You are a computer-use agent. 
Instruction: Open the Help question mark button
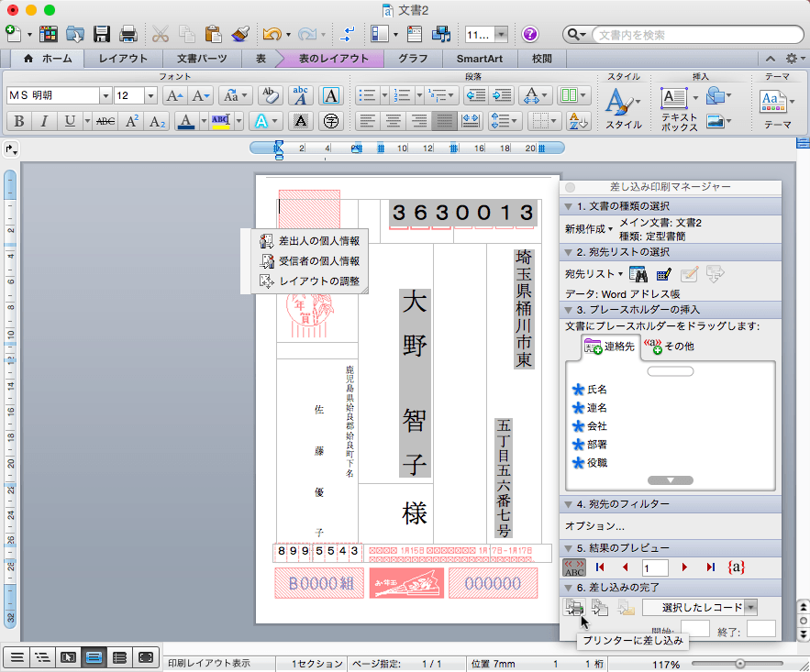point(530,35)
